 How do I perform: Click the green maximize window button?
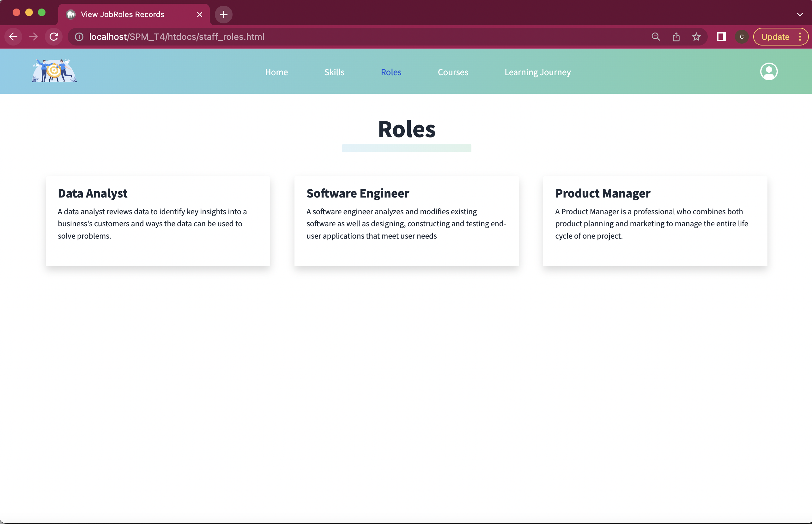(41, 13)
